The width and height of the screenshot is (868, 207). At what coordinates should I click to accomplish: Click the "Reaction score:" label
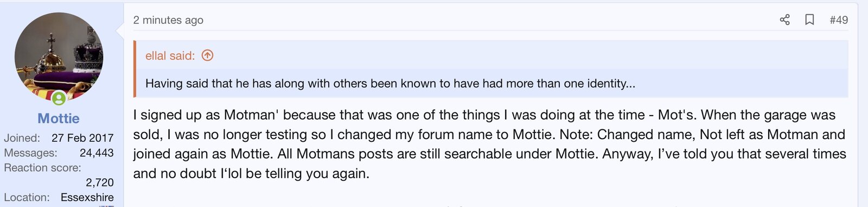click(x=42, y=168)
